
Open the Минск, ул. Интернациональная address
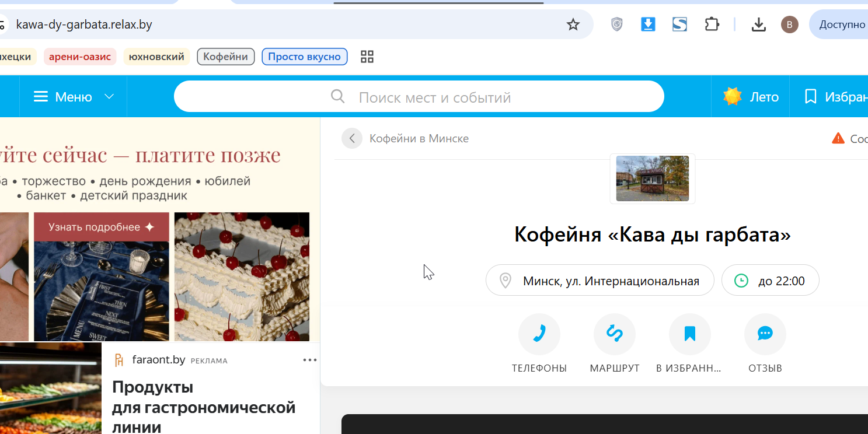(x=600, y=281)
